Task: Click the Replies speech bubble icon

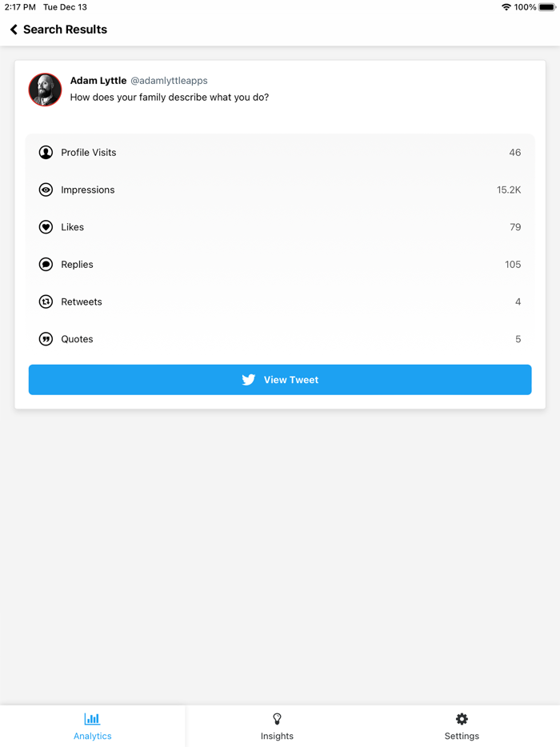Action: click(x=46, y=264)
